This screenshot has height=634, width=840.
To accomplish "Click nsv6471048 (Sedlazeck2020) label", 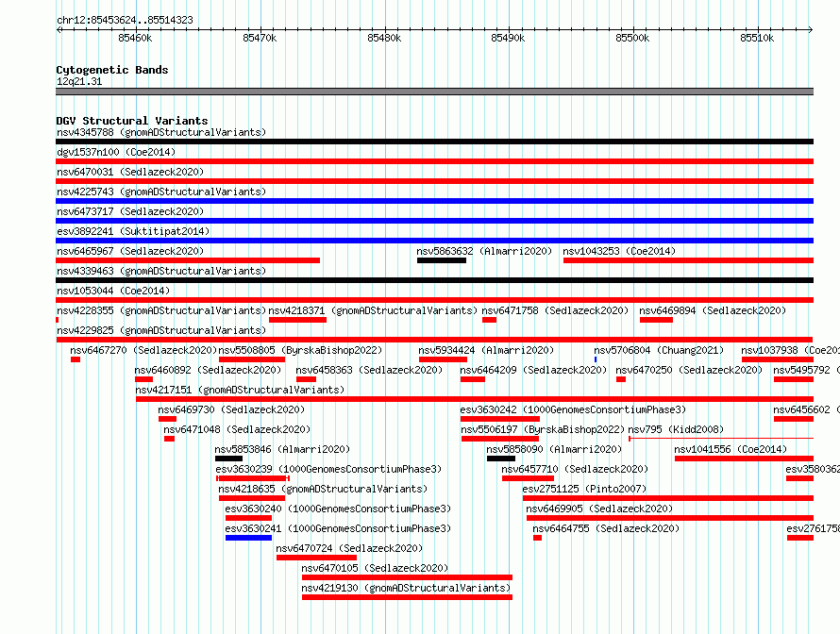I will click(x=237, y=429).
